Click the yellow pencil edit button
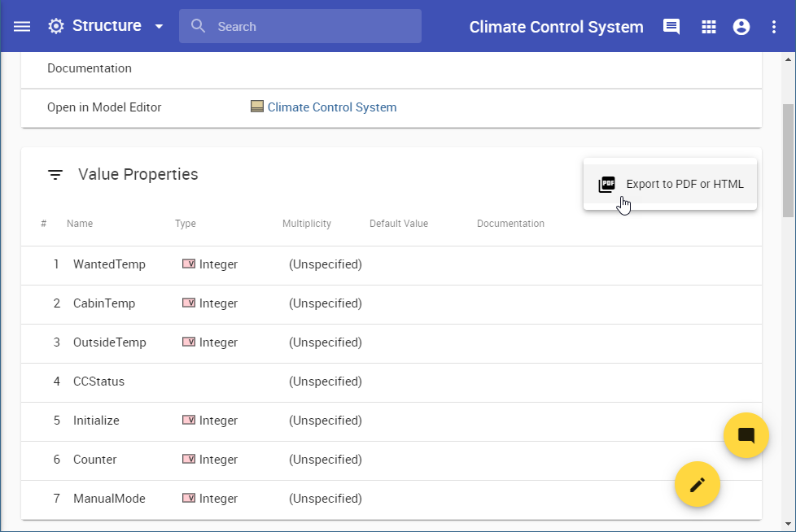 pyautogui.click(x=697, y=485)
